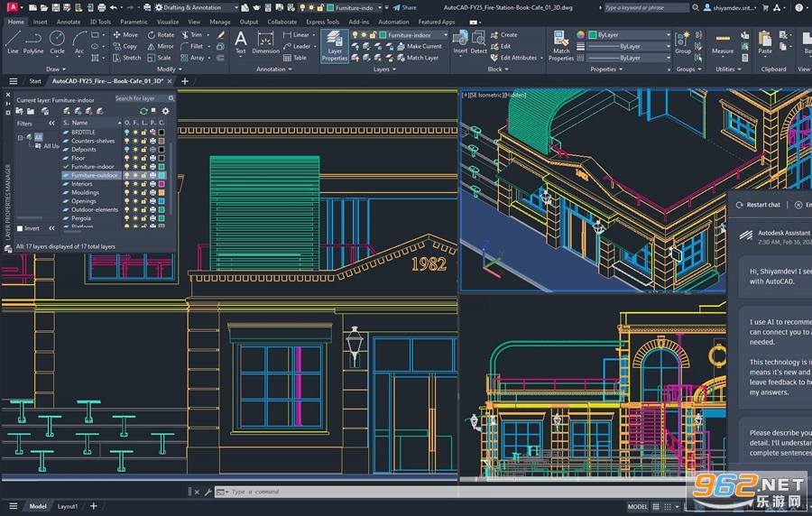
Task: Open the Annotate ribbon tab
Action: [69, 22]
